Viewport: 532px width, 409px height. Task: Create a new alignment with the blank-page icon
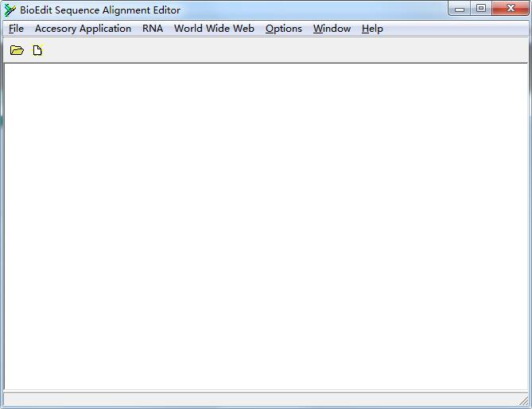(x=37, y=50)
